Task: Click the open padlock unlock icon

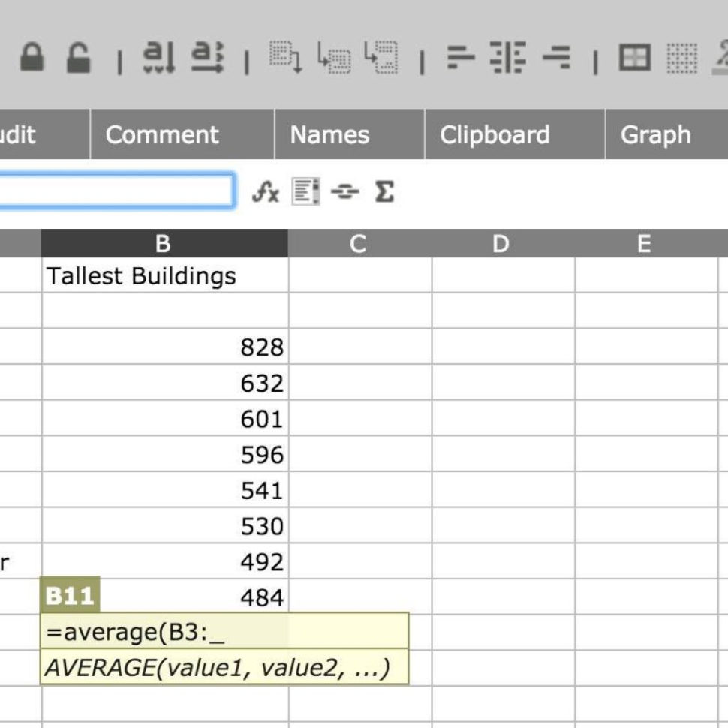Action: click(78, 58)
